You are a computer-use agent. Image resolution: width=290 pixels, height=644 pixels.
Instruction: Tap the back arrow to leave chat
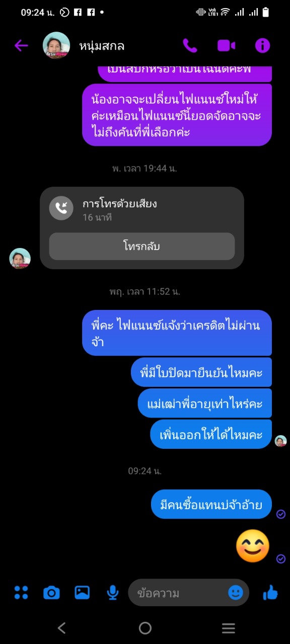coord(21,46)
